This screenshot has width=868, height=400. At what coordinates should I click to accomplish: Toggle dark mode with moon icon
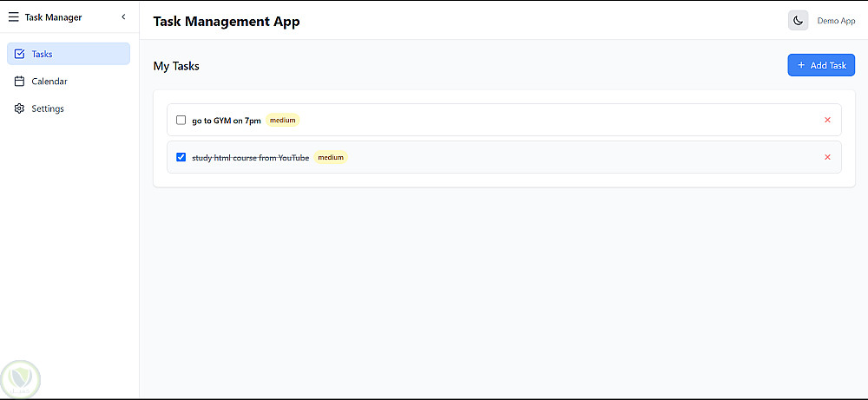pos(798,21)
